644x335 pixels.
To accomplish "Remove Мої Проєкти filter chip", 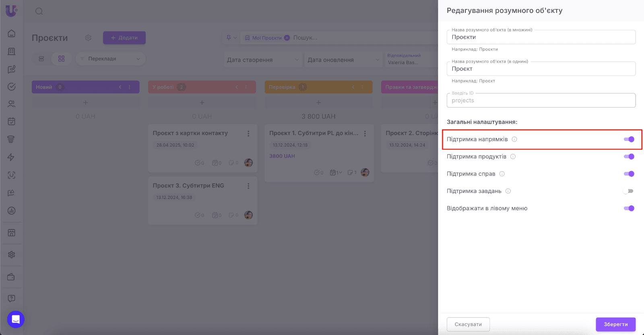I will [x=287, y=38].
